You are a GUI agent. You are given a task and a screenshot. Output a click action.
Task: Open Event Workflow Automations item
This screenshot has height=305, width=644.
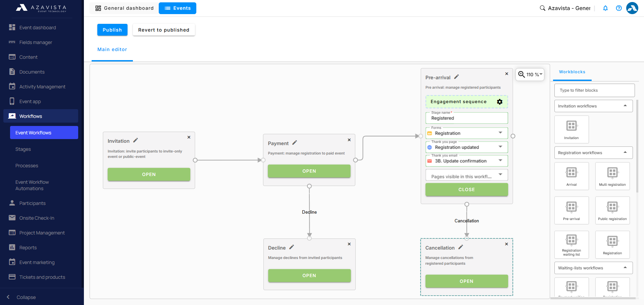click(x=44, y=185)
